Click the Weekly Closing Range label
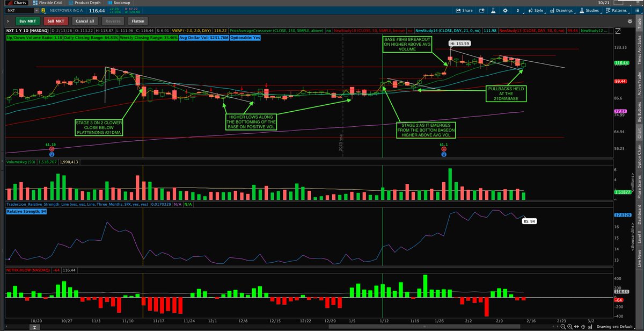Screen dimensions: 644x331 [148, 38]
